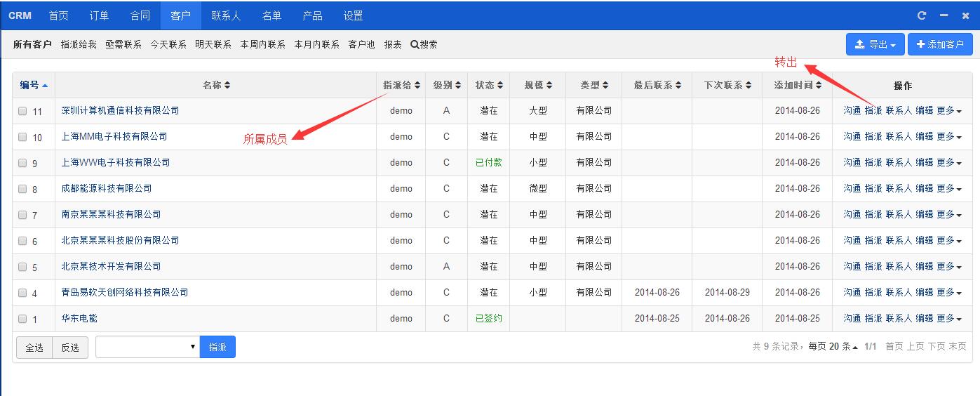Go to 末页 in pagination
Image resolution: width=980 pixels, height=396 pixels.
(958, 346)
